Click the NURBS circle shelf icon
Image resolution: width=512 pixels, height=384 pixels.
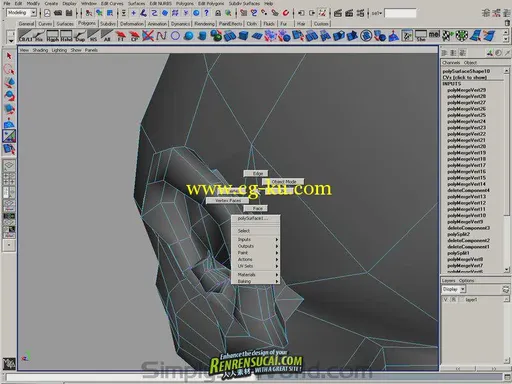point(175,35)
